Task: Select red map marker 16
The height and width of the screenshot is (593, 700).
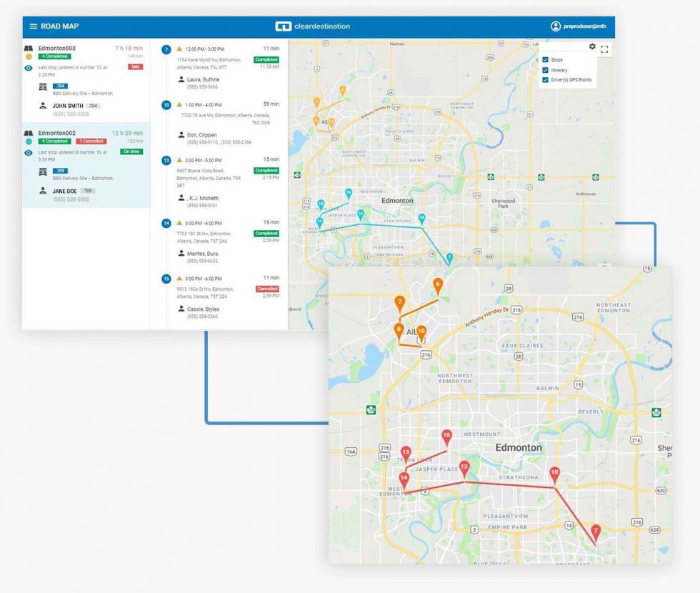Action: pyautogui.click(x=446, y=434)
